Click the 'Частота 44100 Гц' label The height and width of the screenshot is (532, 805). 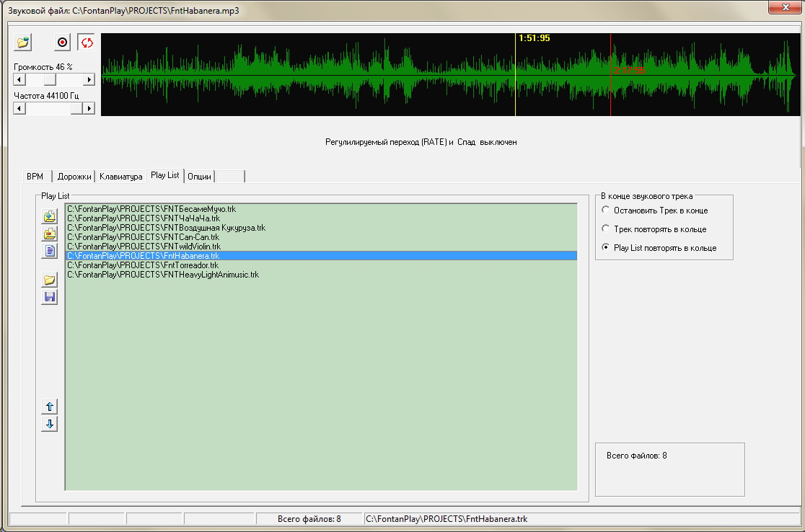46,95
